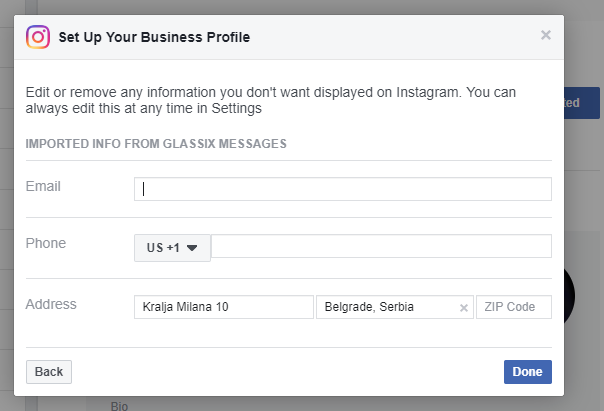Screen dimensions: 604x411
Task: Focus the Email input field
Action: 342,189
